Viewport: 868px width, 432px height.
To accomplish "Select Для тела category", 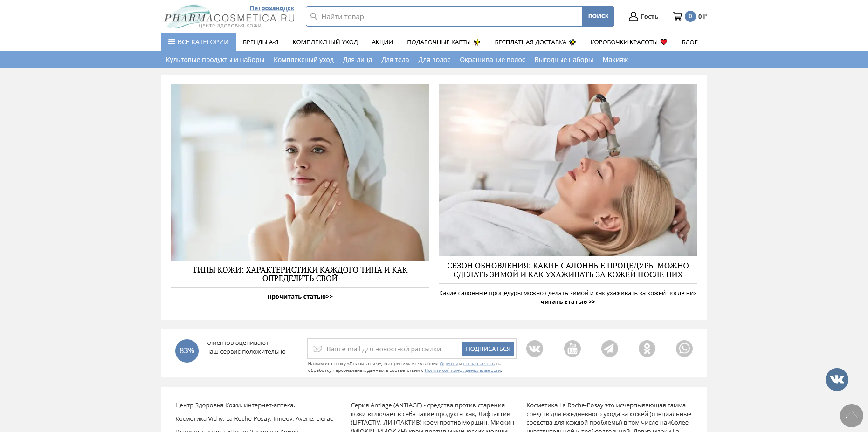I will [395, 60].
